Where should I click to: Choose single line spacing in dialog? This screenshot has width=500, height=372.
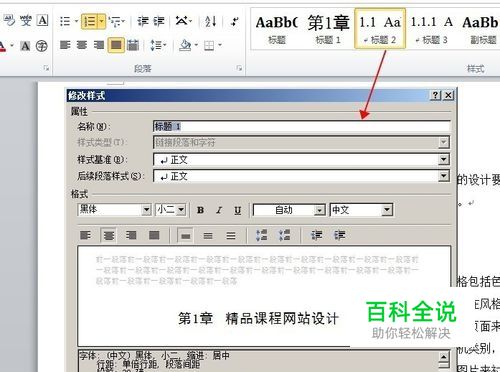tap(185, 236)
